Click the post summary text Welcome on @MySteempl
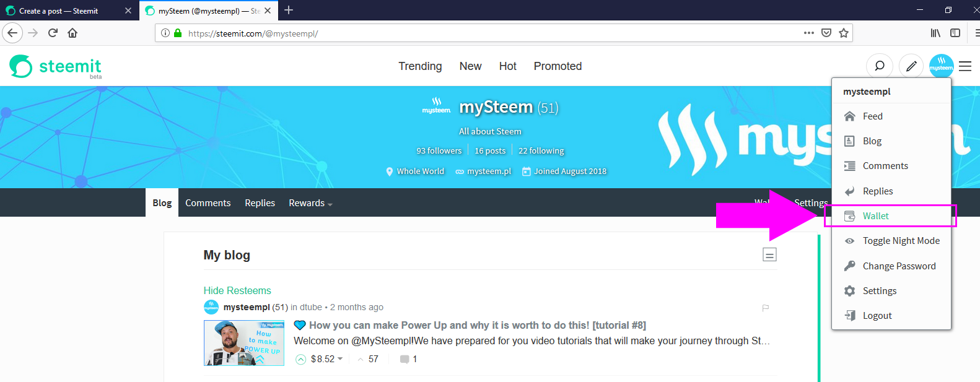The width and height of the screenshot is (980, 382). pos(532,341)
